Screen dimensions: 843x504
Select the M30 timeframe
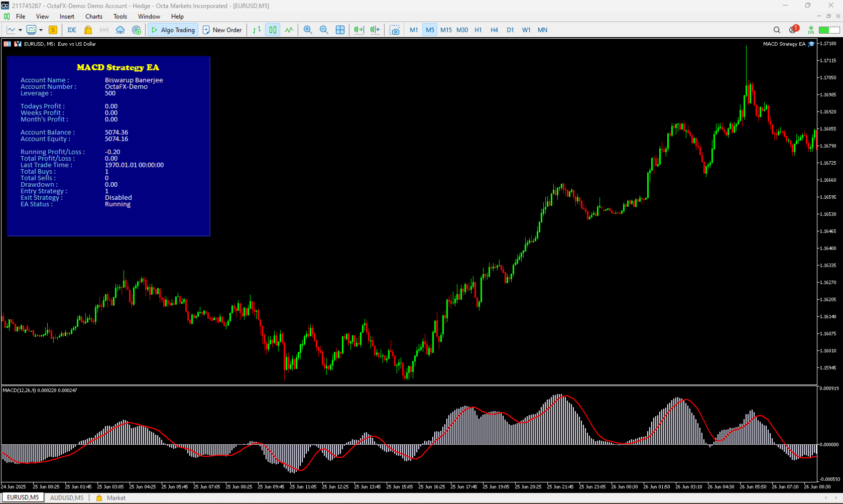pos(462,30)
